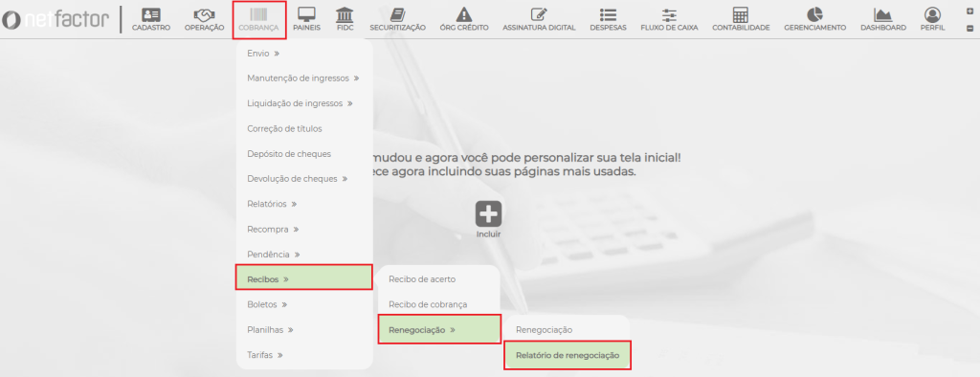Expand the Tarifas submenu
The image size is (980, 377).
tap(265, 354)
